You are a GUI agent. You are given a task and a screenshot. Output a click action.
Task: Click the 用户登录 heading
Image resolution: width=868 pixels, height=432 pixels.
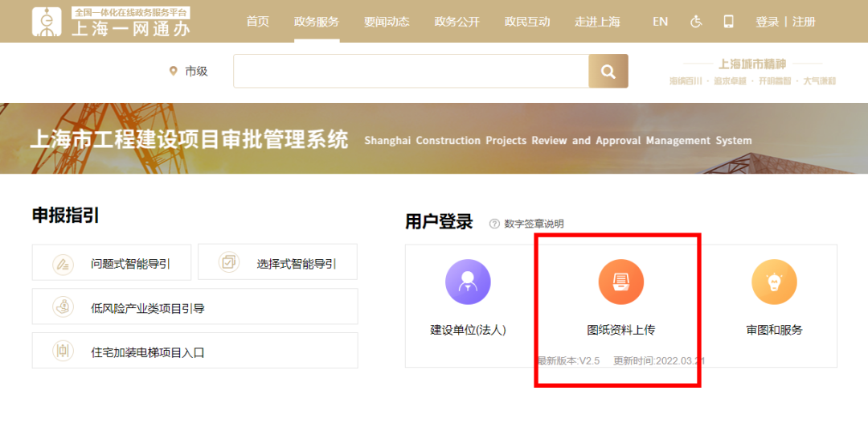pyautogui.click(x=439, y=222)
